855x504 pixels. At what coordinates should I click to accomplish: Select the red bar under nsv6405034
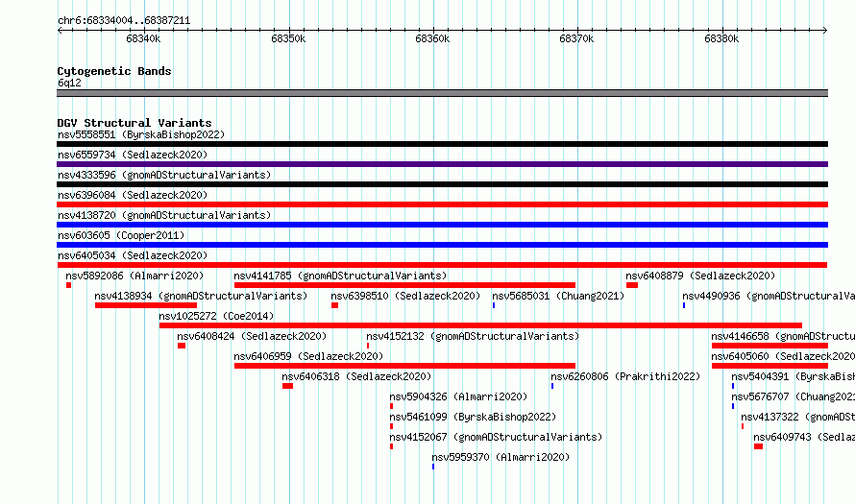tap(442, 265)
